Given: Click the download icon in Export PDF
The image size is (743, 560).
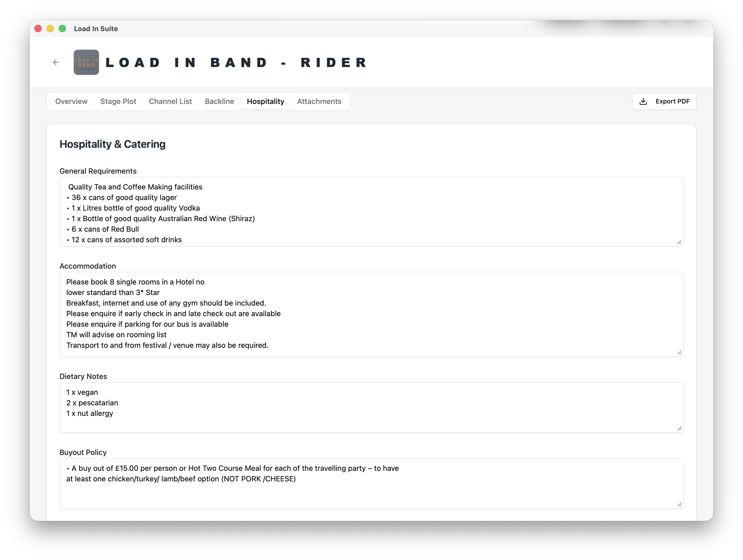Looking at the screenshot, I should pos(643,101).
